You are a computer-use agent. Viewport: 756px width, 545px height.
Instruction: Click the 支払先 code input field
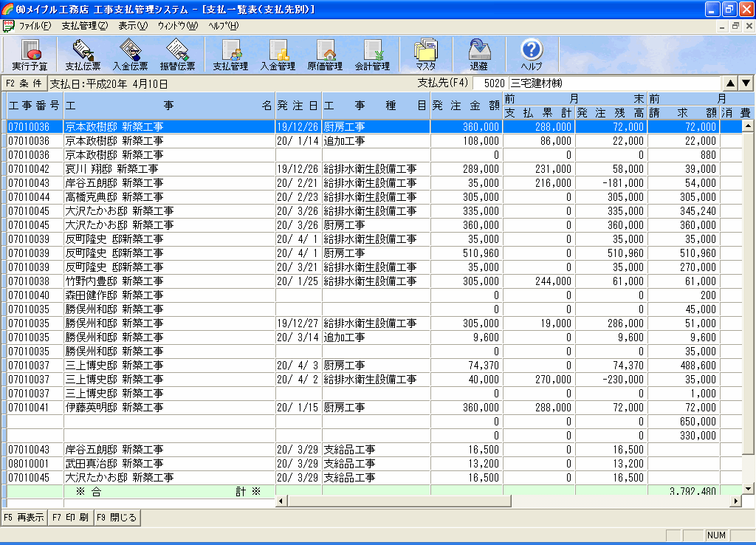[x=489, y=83]
